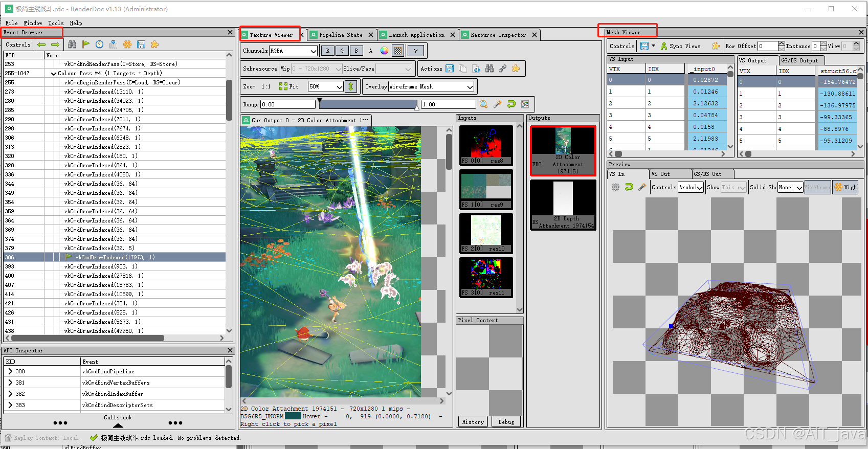Click magnifier auto-fit range icon

[x=484, y=104]
